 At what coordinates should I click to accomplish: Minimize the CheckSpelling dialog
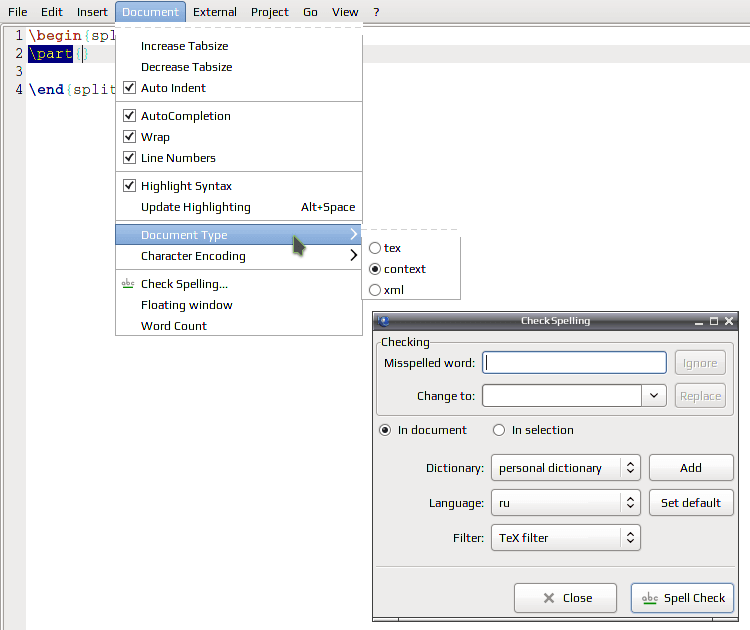[699, 321]
